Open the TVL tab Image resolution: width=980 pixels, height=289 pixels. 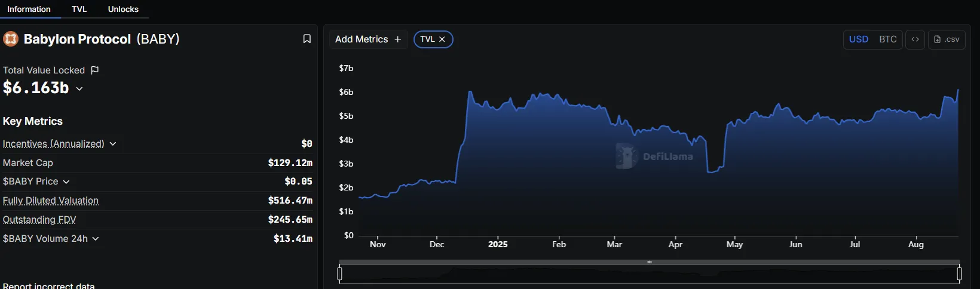79,9
